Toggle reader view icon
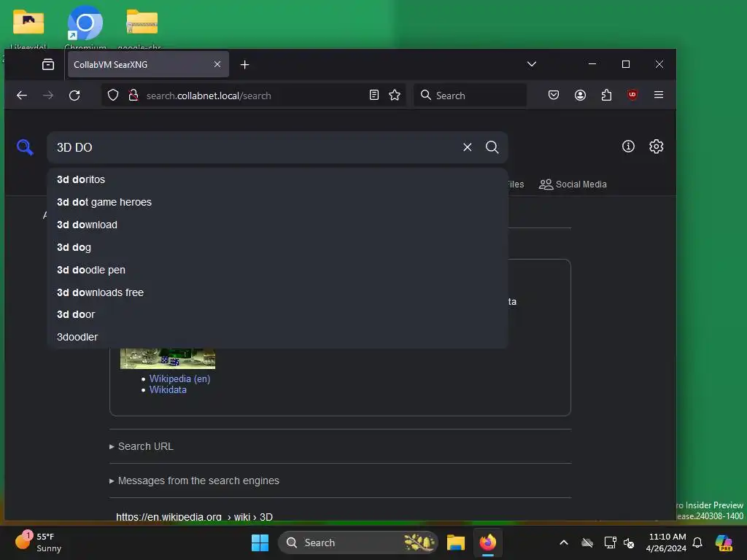 pos(374,96)
